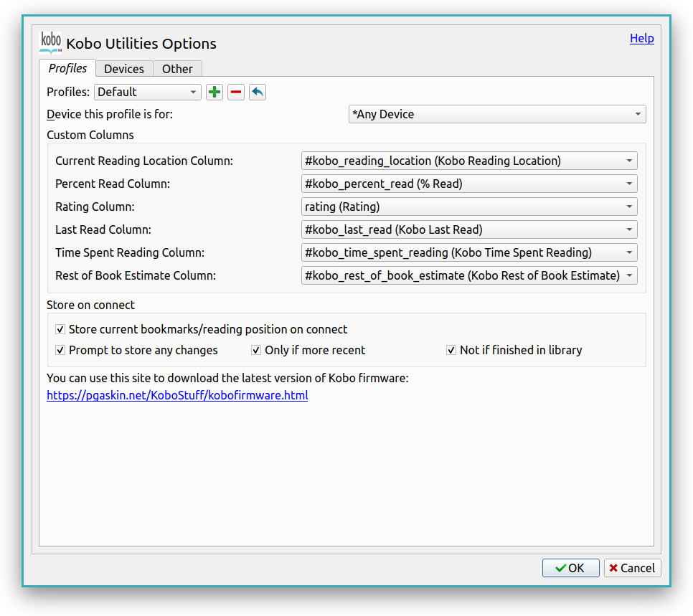This screenshot has width=693, height=616.
Task: Disable the Only if more recent option
Action: [256, 351]
